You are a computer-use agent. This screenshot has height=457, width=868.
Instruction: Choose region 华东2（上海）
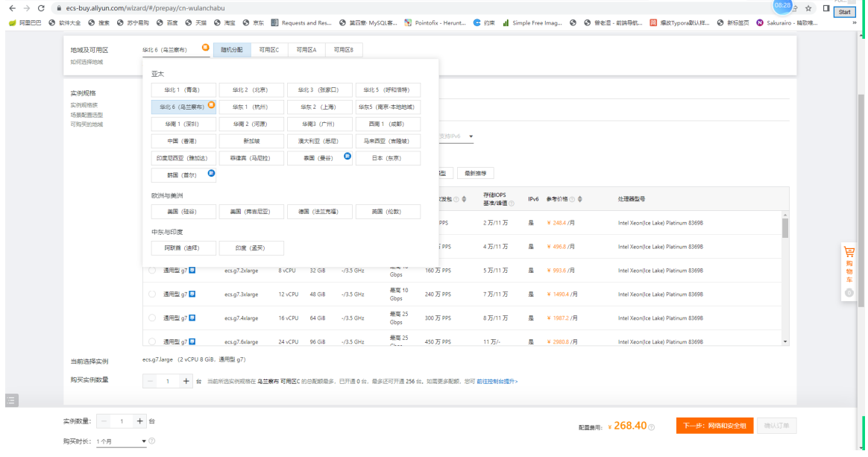pos(319,107)
